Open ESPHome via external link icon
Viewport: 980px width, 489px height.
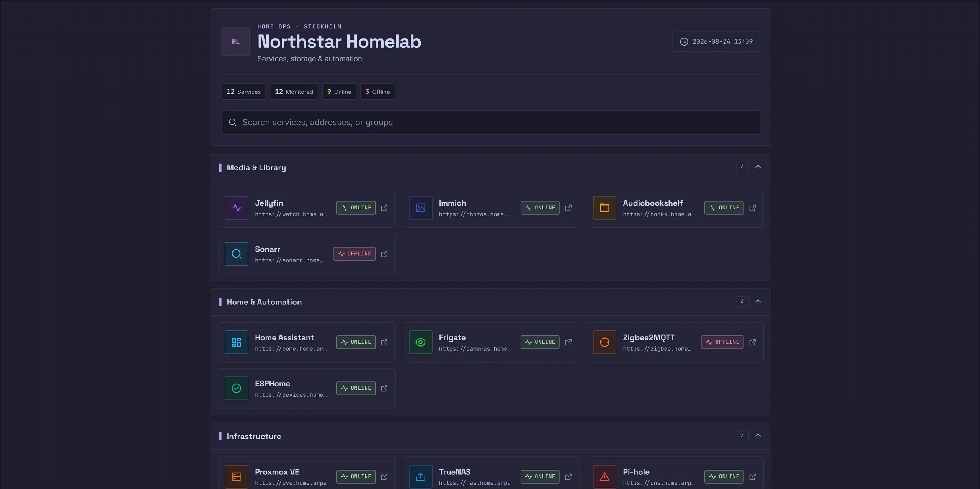(384, 388)
